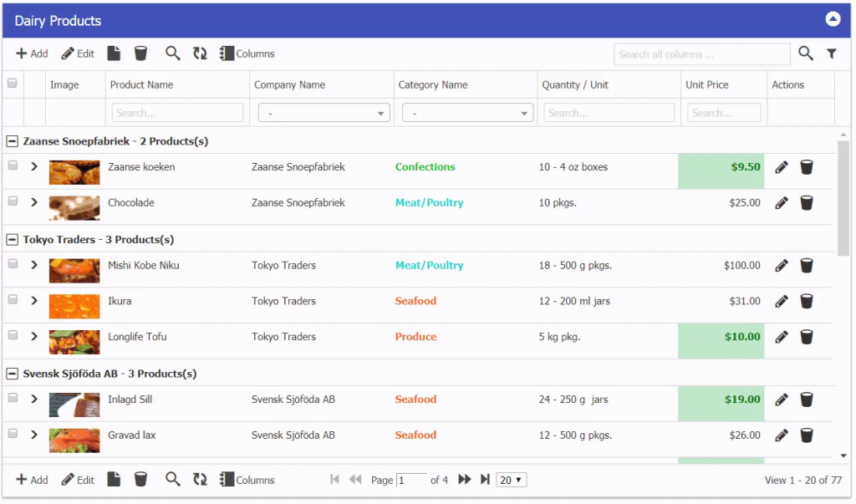The image size is (856, 504).
Task: Tick the checkbox for the Chocolade row
Action: pyautogui.click(x=13, y=201)
